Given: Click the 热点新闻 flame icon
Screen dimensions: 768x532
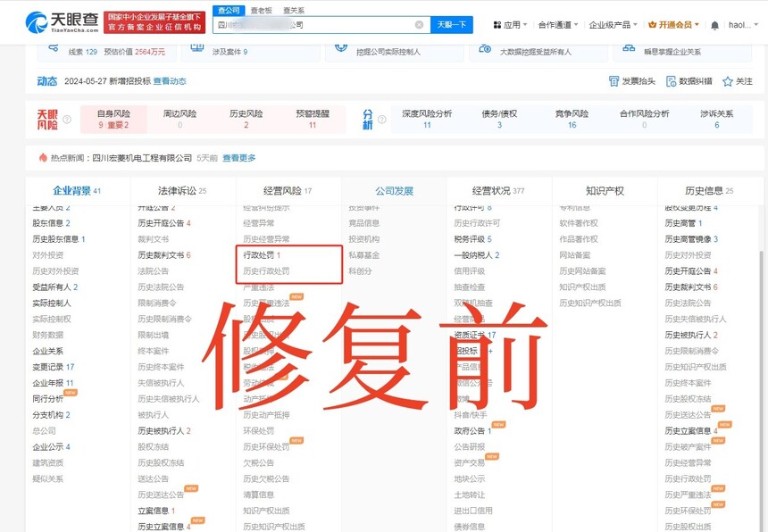Looking at the screenshot, I should (43, 158).
